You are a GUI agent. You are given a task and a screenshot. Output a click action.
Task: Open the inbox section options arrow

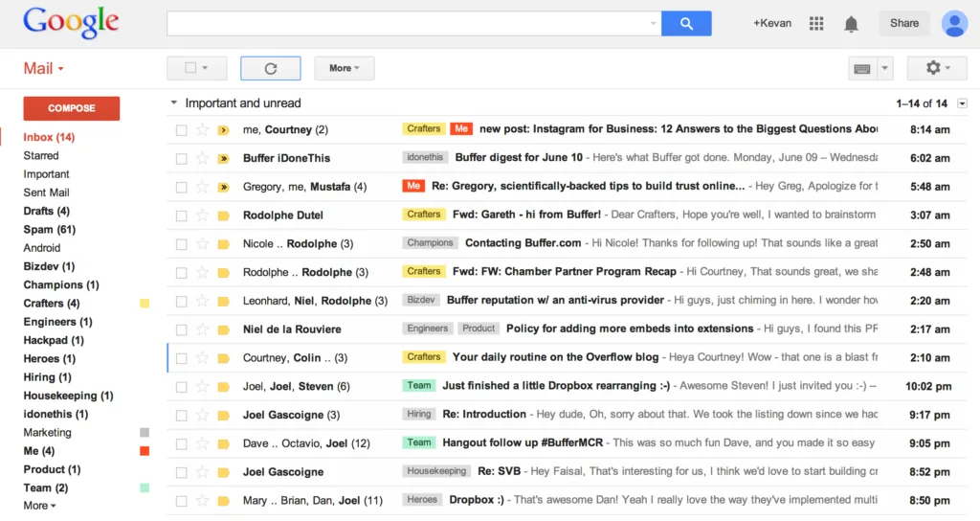pyautogui.click(x=963, y=103)
